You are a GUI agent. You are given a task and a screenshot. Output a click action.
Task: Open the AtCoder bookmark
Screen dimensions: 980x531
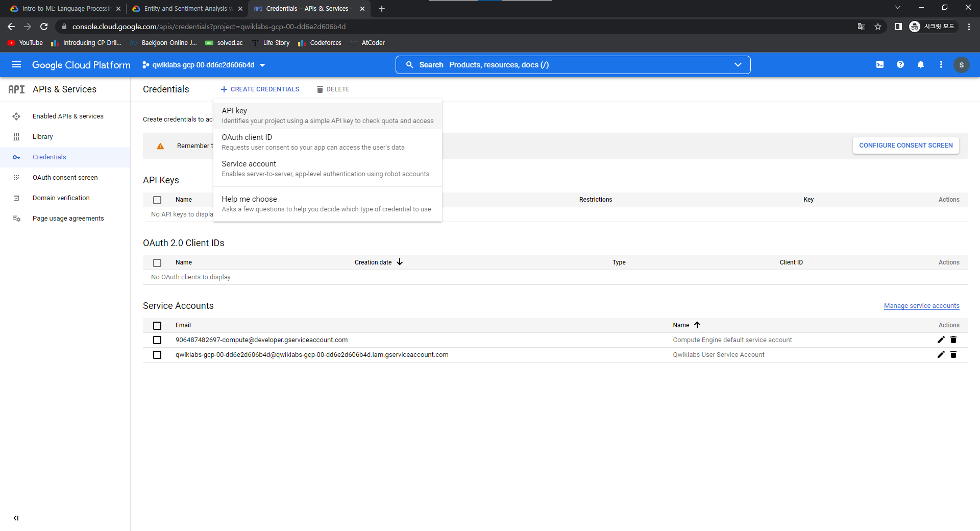coord(367,43)
